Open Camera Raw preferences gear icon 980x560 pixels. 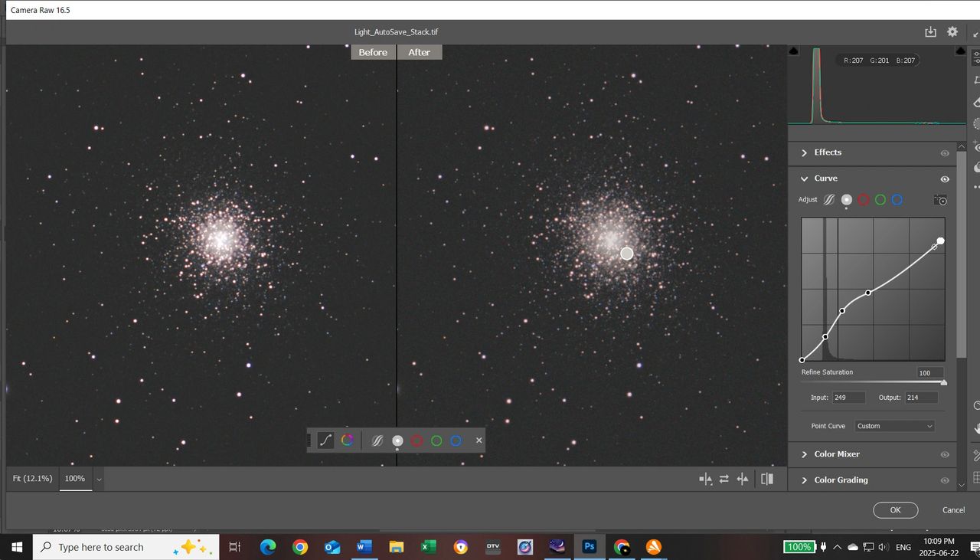click(x=952, y=32)
